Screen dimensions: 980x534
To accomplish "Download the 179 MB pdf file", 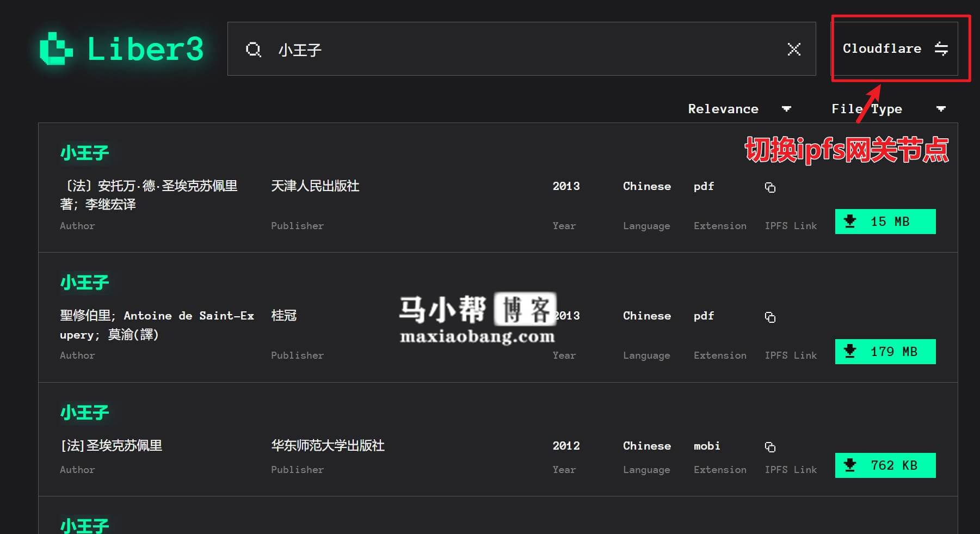I will pos(885,352).
